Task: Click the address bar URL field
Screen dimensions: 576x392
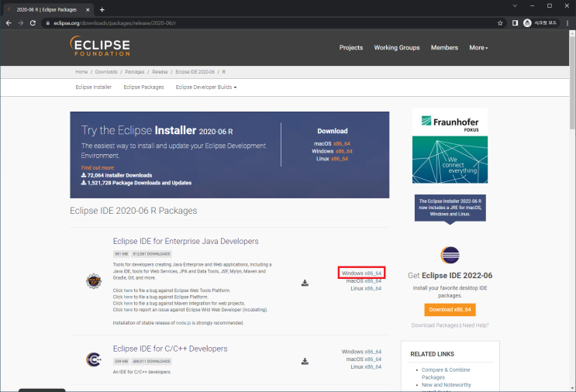Action: (x=272, y=22)
